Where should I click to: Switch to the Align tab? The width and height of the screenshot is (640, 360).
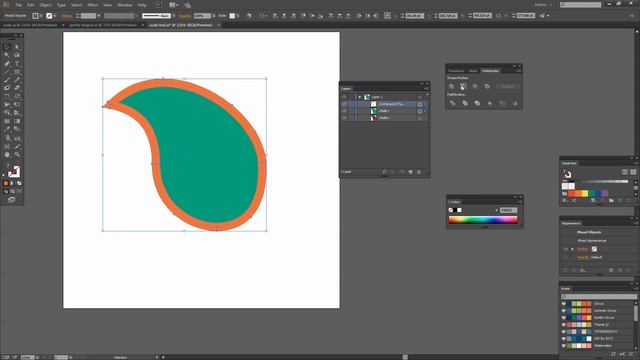click(x=473, y=71)
